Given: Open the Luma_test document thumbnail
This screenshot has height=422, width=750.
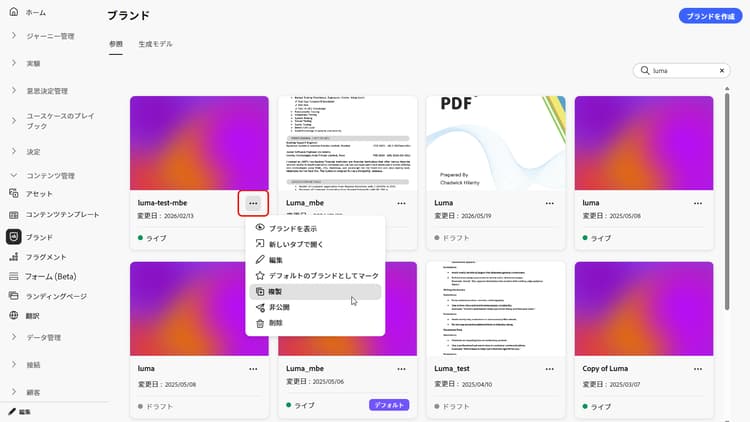Looking at the screenshot, I should [x=496, y=309].
